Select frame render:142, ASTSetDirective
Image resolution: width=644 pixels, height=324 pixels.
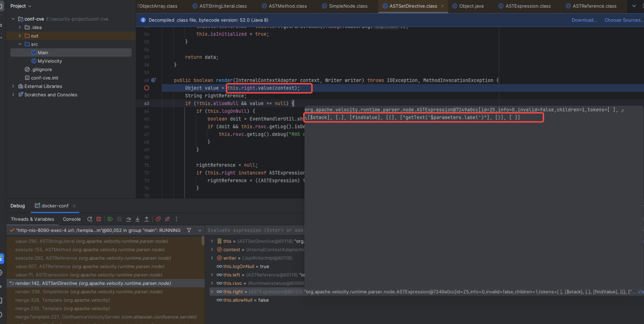click(x=105, y=283)
